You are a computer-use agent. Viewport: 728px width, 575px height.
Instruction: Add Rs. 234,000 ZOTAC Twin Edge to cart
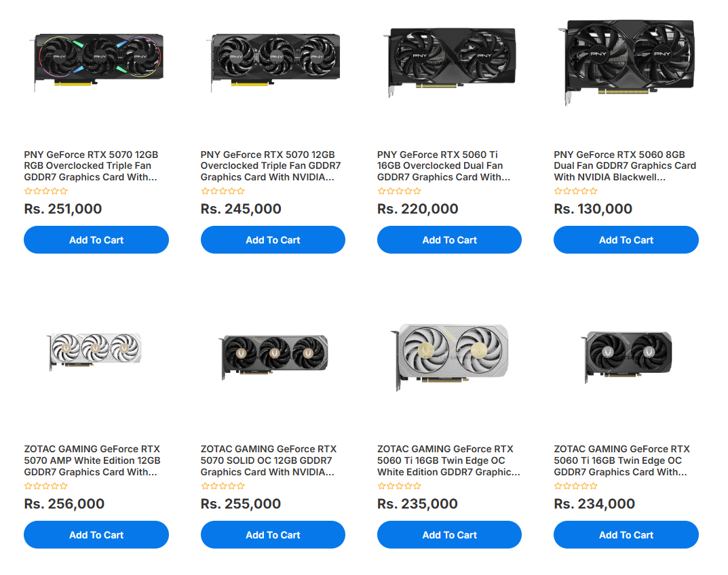[x=626, y=534]
